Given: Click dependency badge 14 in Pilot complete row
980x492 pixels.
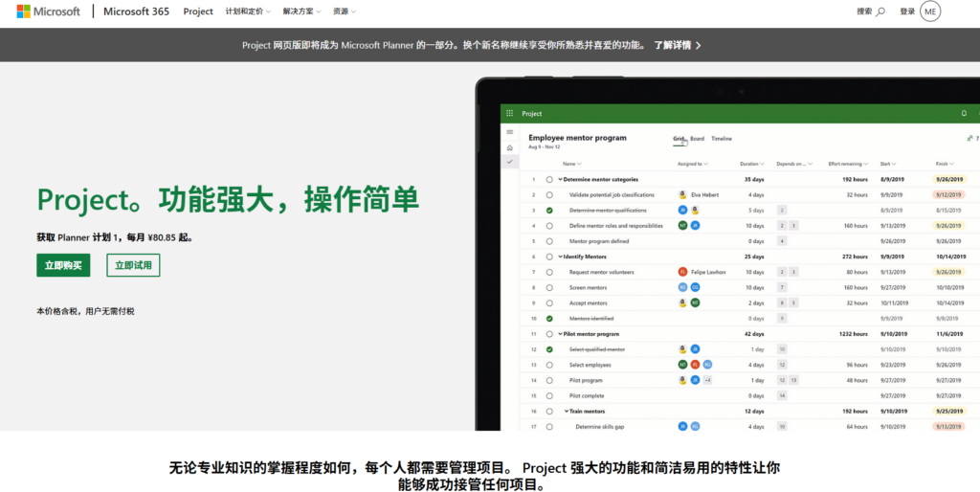Looking at the screenshot, I should point(782,395).
